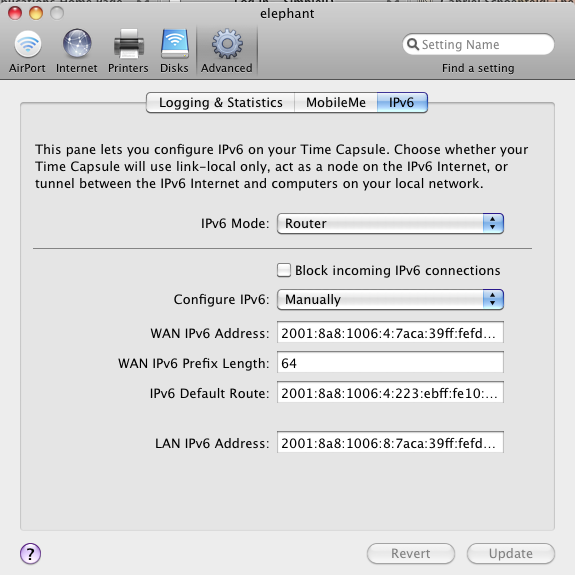Open the Printers settings pane
This screenshot has width=575, height=575.
coord(128,51)
